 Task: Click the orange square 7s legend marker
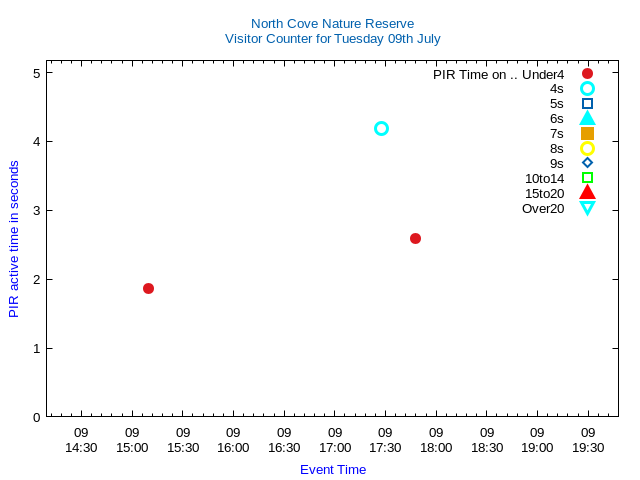coord(587,133)
